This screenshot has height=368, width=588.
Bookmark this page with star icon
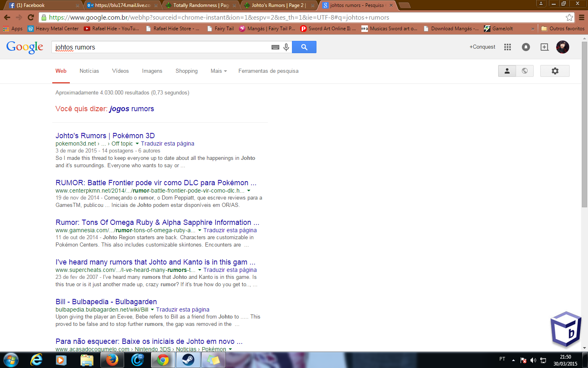click(x=569, y=17)
